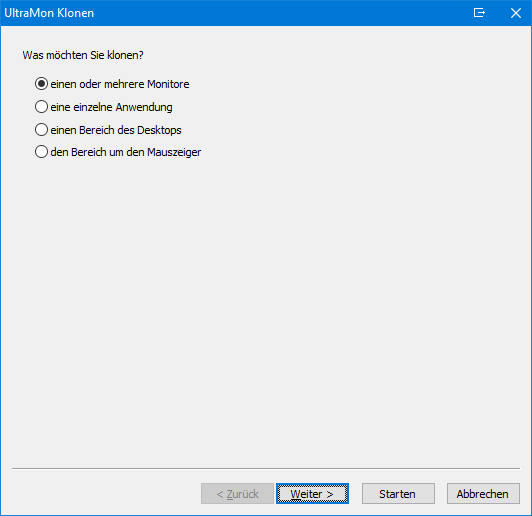Cancel the wizard with Abbrechen
The width and height of the screenshot is (532, 516).
click(x=483, y=494)
